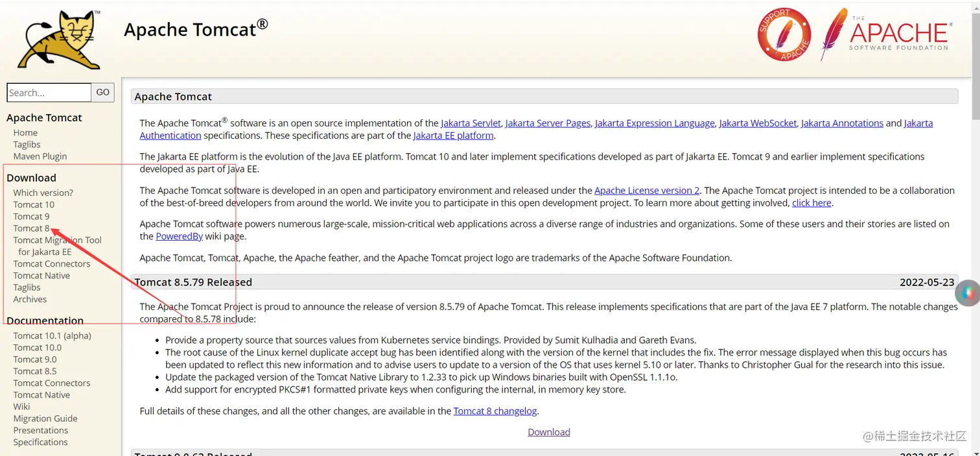Open the Tomcat 8 changelog link
Screen dimensions: 980x456
(496, 411)
